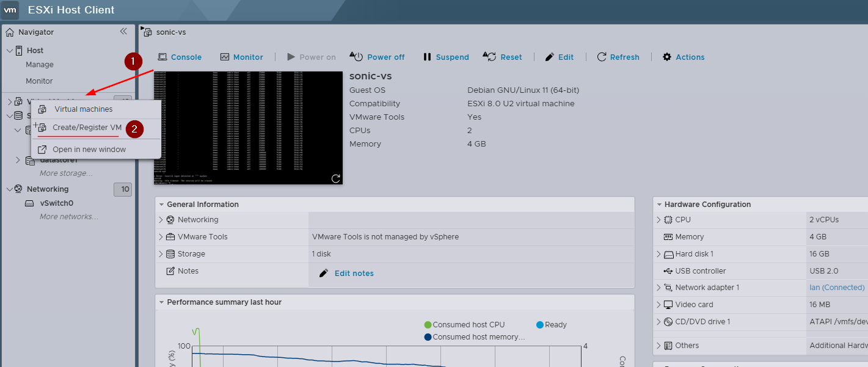Open the lan (Connected) network link

(837, 288)
